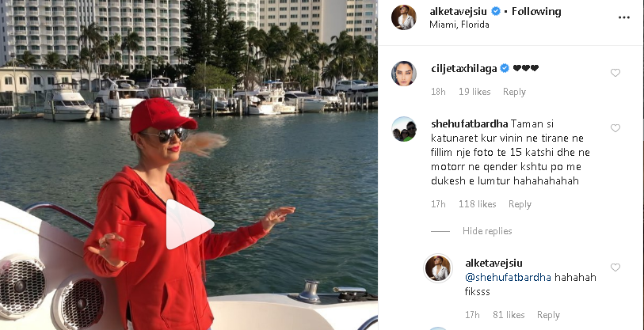Collapse thread with Hide replies
The image size is (644, 330).
pyautogui.click(x=487, y=230)
